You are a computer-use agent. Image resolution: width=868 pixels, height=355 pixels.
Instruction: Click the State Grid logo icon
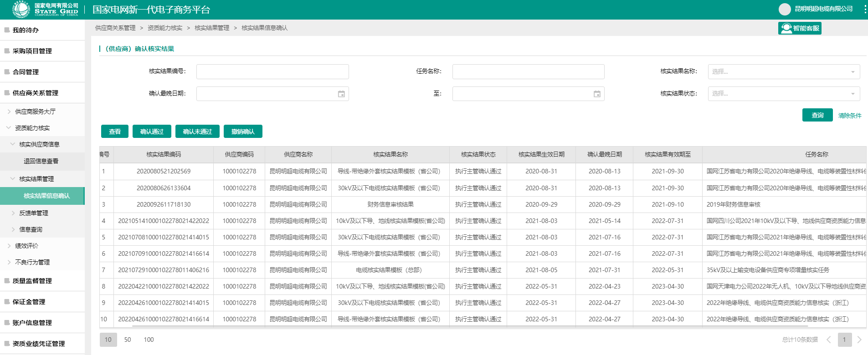[x=21, y=9]
